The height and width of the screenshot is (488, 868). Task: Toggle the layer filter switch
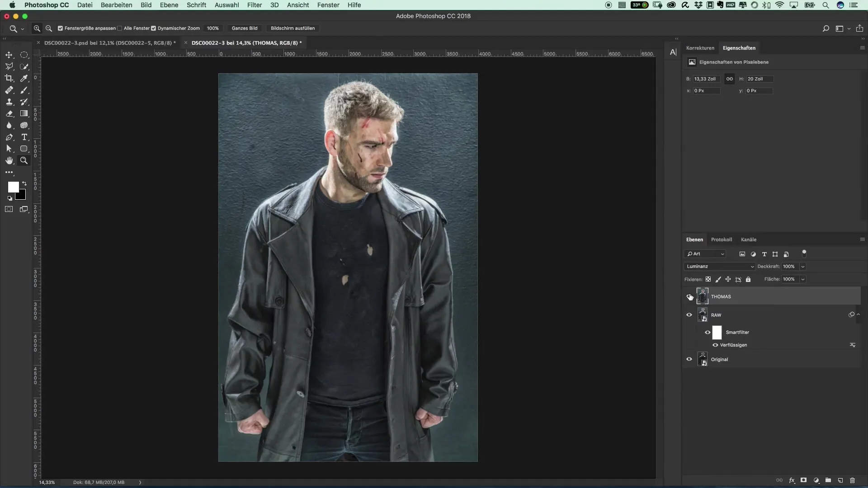tap(804, 253)
